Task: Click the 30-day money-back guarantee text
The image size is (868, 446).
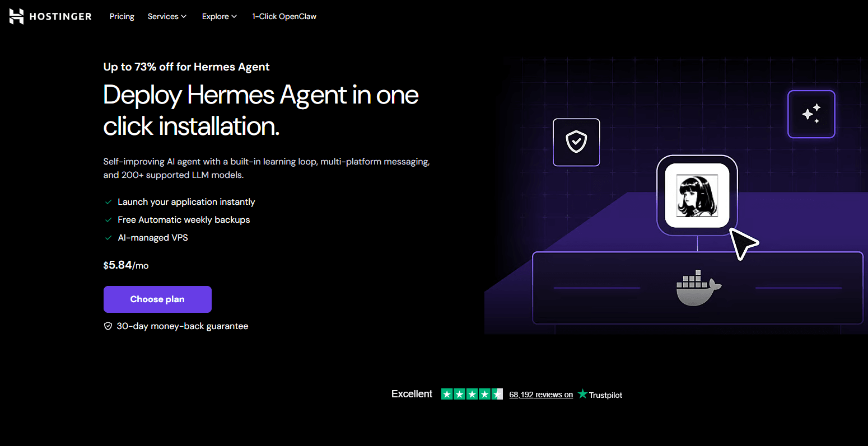Action: point(183,326)
